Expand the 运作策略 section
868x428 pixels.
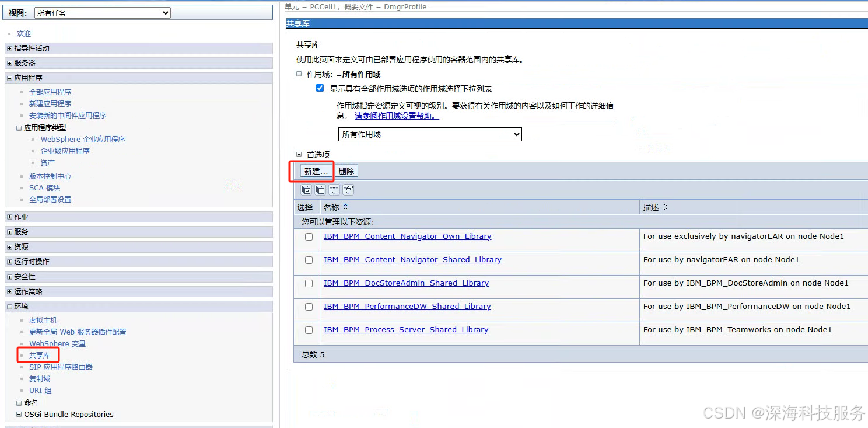pos(9,292)
